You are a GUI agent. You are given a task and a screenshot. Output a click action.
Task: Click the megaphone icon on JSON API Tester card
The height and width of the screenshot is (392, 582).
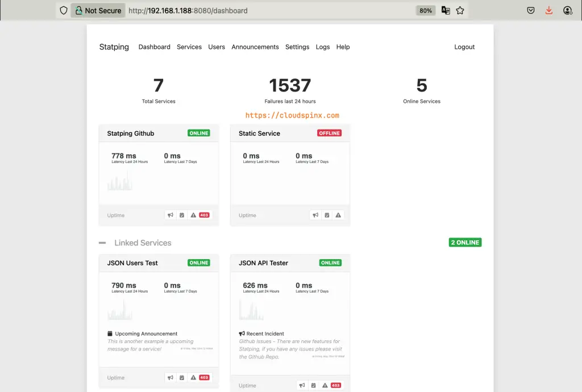click(302, 385)
